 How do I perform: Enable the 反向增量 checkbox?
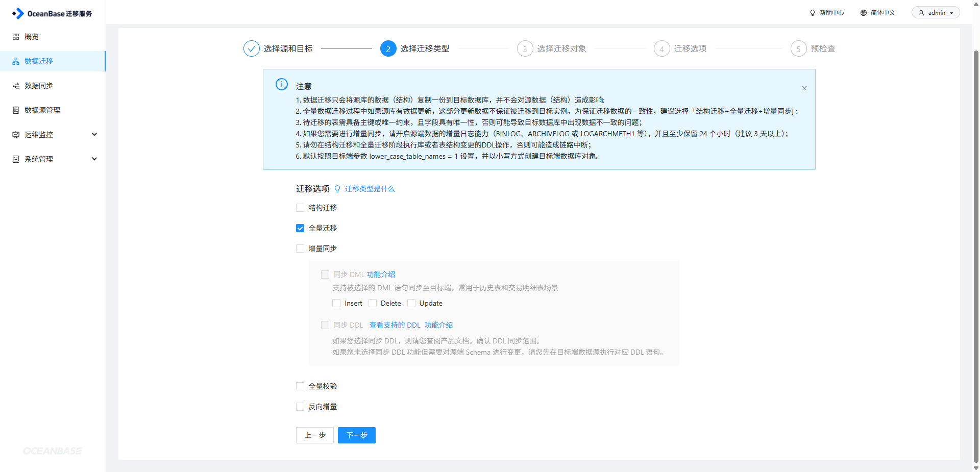[300, 407]
